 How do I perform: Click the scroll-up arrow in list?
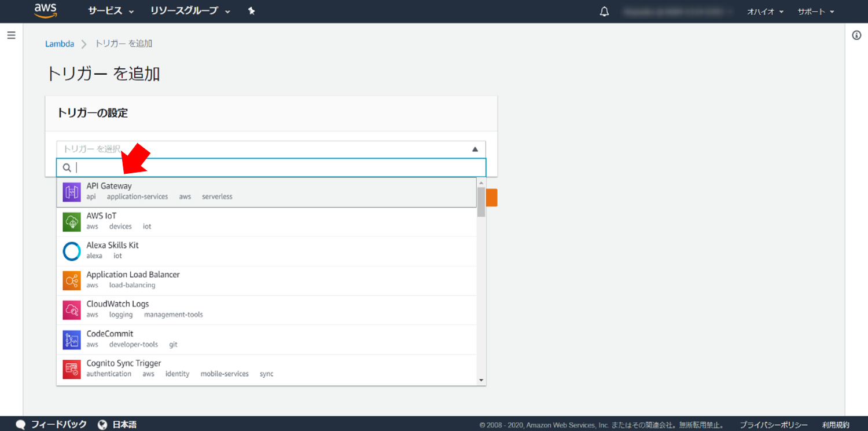(x=481, y=182)
